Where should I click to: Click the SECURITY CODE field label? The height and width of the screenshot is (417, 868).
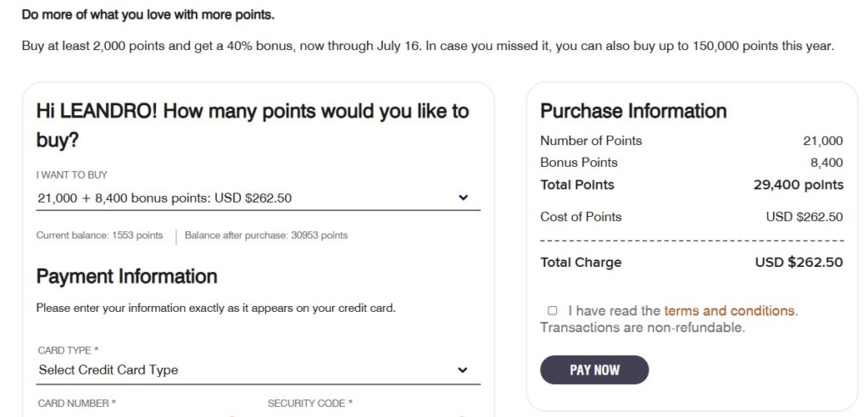pyautogui.click(x=309, y=403)
